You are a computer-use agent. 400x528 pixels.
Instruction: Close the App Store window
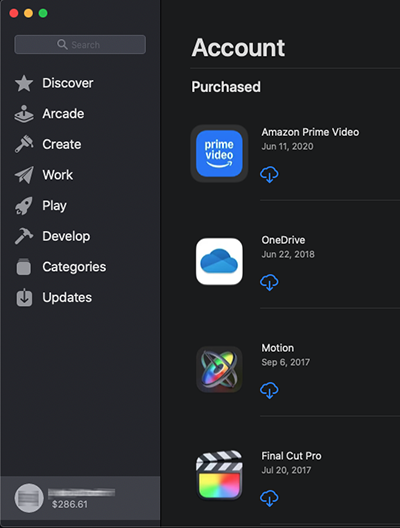point(14,13)
